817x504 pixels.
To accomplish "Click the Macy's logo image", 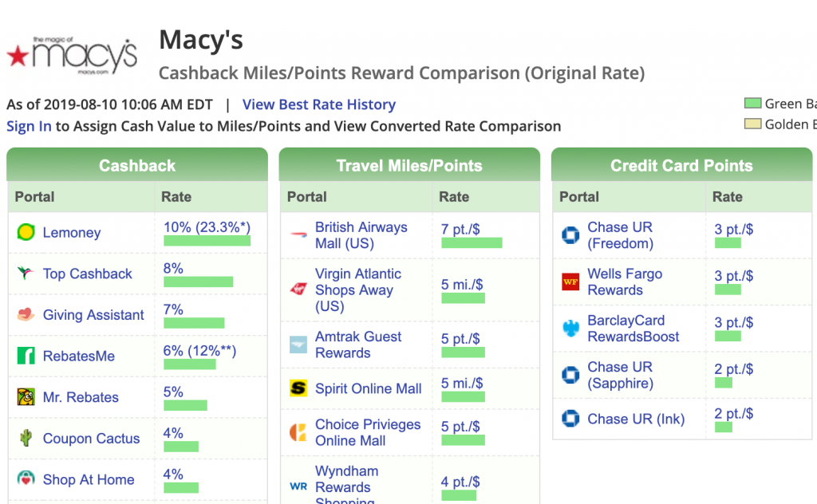I will pyautogui.click(x=72, y=56).
